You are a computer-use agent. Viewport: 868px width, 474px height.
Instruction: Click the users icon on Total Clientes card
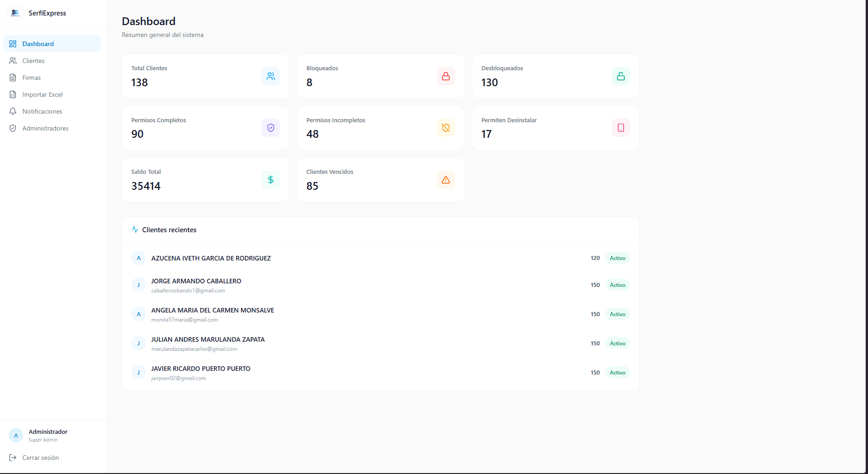point(271,76)
